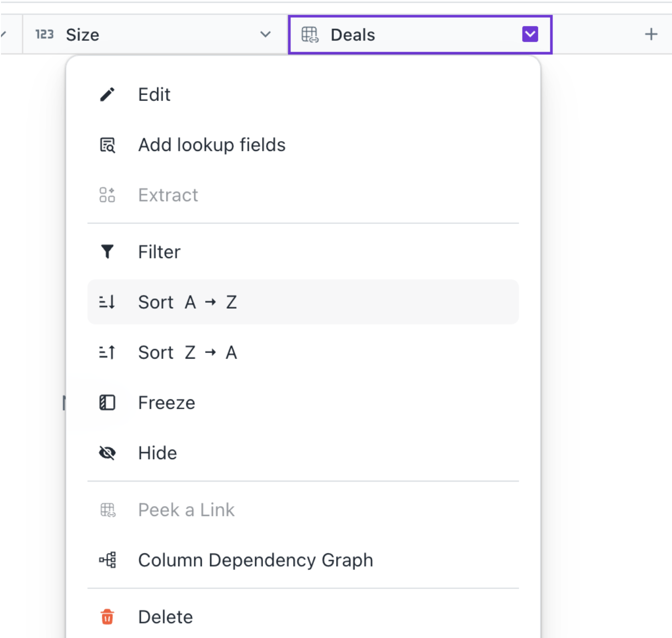Select Sort A → Z option
Image resolution: width=672 pixels, height=638 pixels.
coord(303,302)
